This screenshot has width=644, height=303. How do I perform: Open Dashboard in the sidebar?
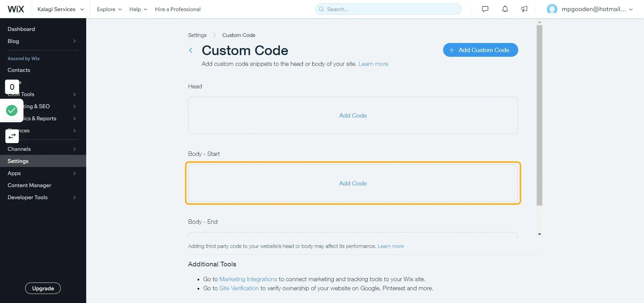click(21, 29)
